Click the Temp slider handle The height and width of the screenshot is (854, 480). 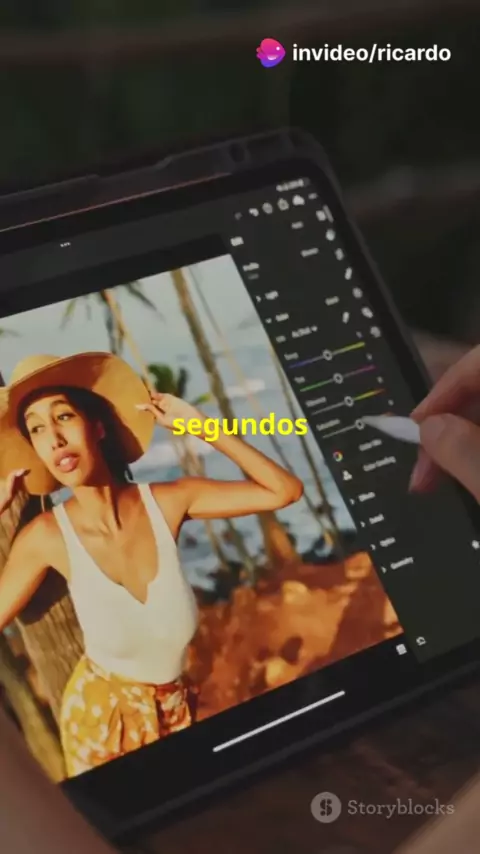click(327, 355)
